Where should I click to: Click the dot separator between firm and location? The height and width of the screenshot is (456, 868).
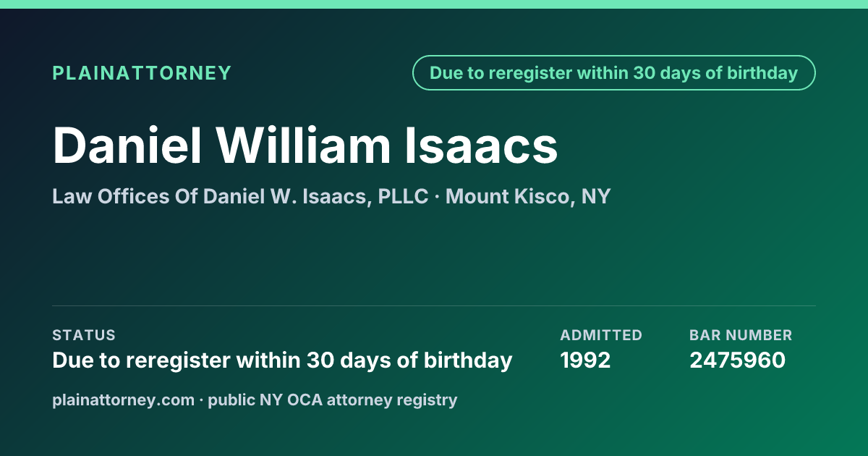pyautogui.click(x=437, y=197)
